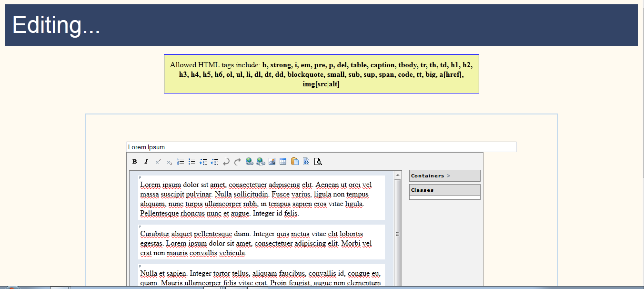The width and height of the screenshot is (644, 289).
Task: Expand the Containers panel
Action: point(444,175)
